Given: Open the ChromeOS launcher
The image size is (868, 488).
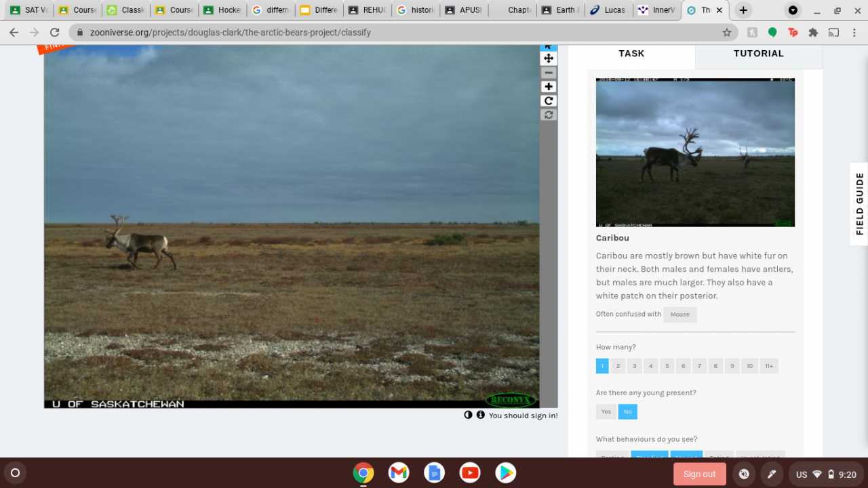Looking at the screenshot, I should [15, 473].
